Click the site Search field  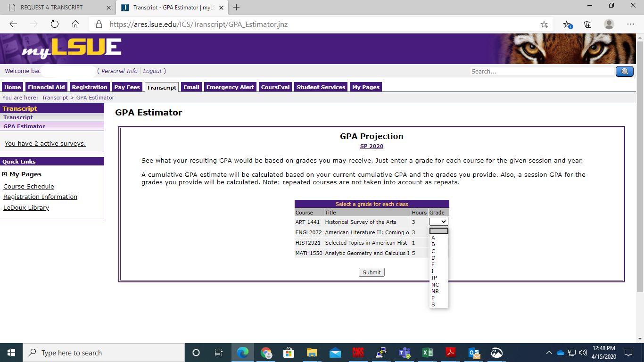(x=542, y=72)
